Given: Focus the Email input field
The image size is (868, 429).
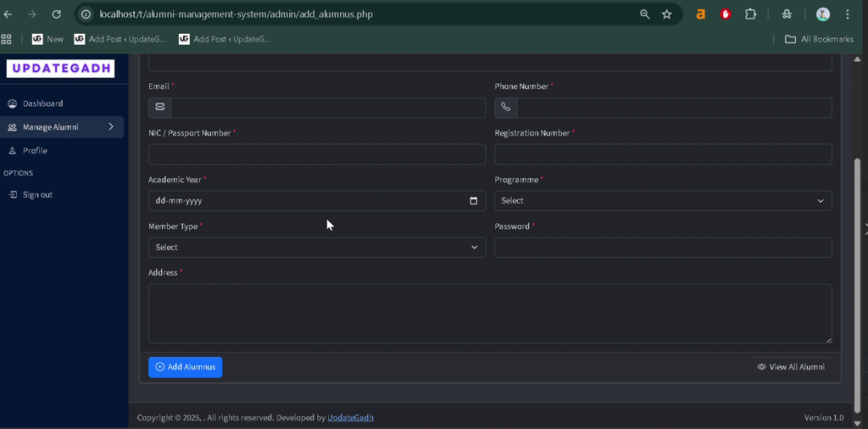Looking at the screenshot, I should click(x=328, y=108).
